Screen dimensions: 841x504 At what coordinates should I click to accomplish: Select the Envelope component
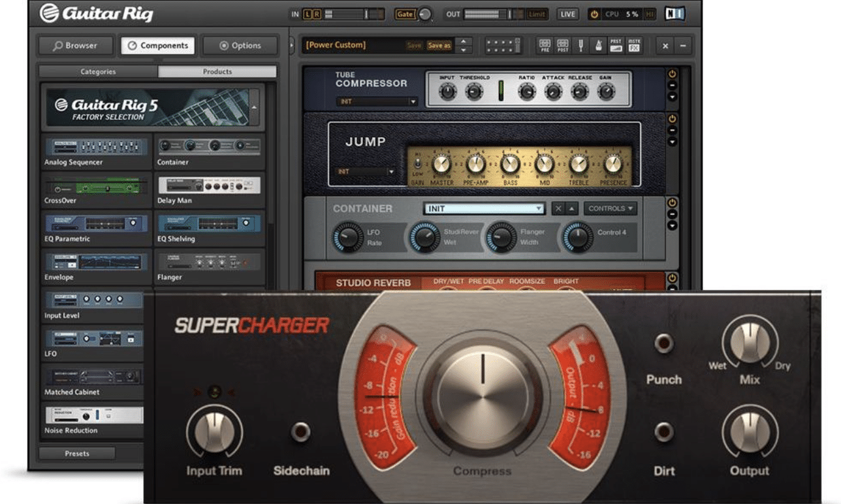[x=97, y=268]
